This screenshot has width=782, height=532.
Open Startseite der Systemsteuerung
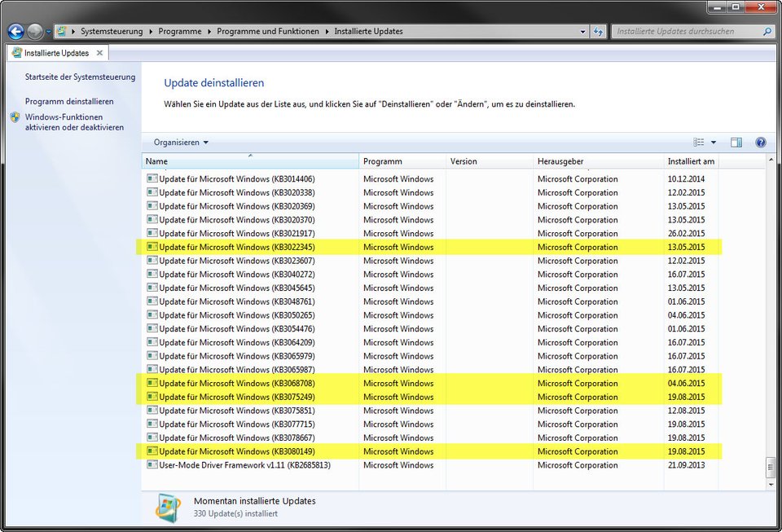click(x=81, y=77)
